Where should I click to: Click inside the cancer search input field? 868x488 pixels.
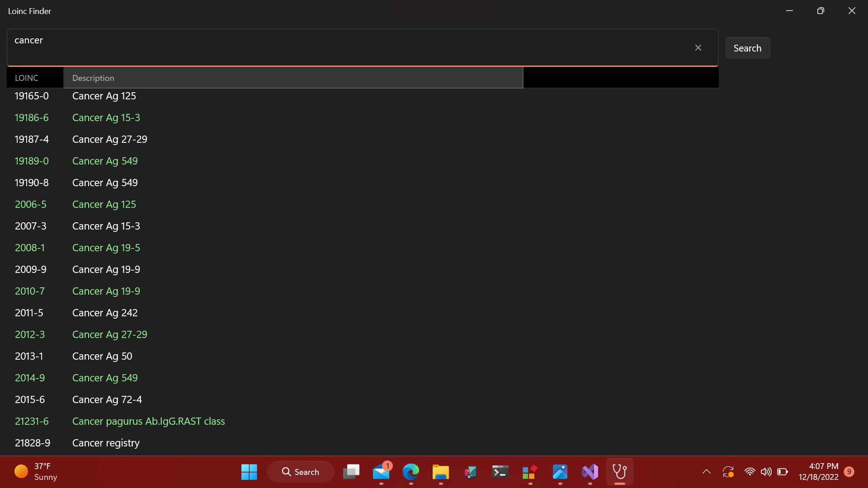point(344,47)
